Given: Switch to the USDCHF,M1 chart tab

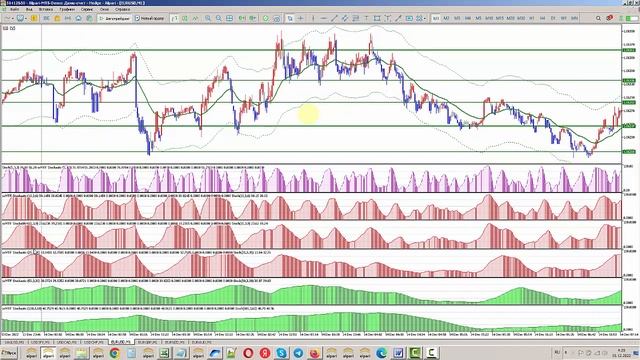Looking at the screenshot, I should click(x=93, y=342).
